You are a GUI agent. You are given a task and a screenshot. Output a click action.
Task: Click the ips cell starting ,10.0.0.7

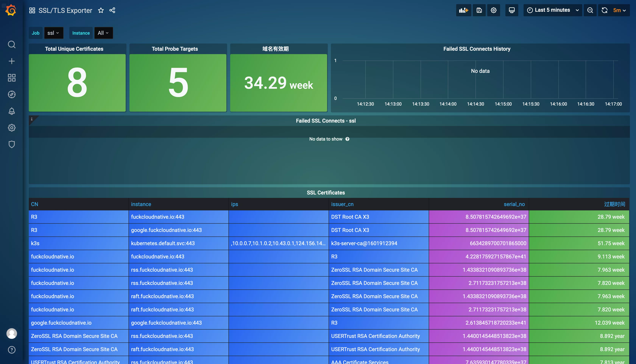tap(279, 243)
